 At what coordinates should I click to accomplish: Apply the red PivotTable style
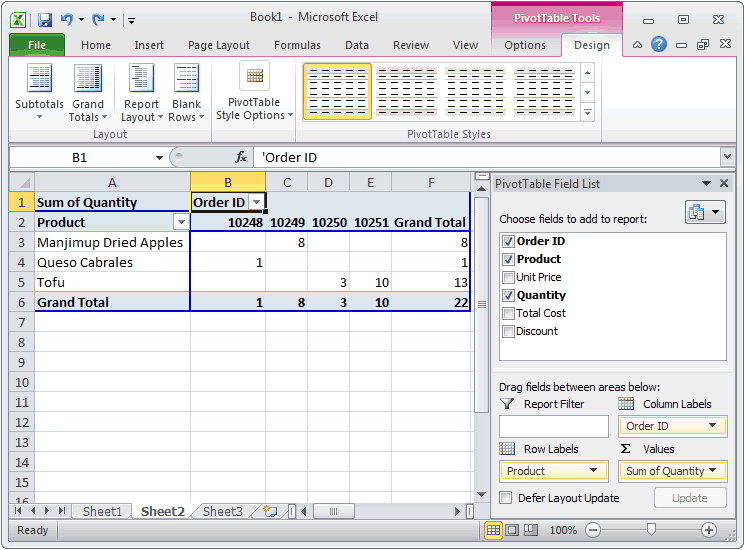tap(406, 92)
